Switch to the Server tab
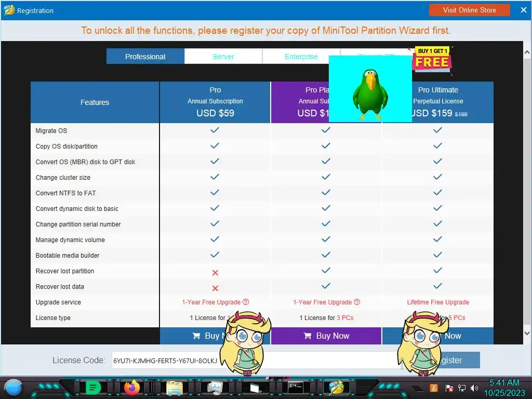The width and height of the screenshot is (532, 399). [223, 56]
